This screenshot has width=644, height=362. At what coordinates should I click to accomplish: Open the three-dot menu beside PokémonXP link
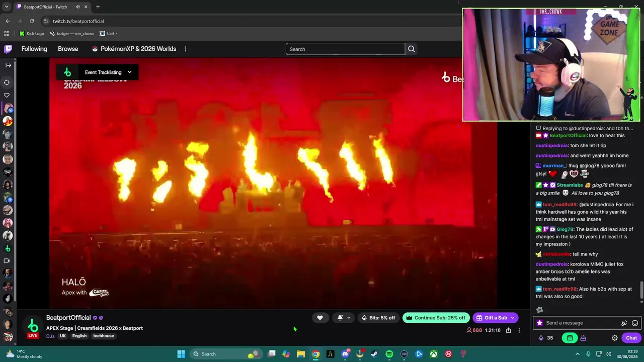(x=185, y=49)
